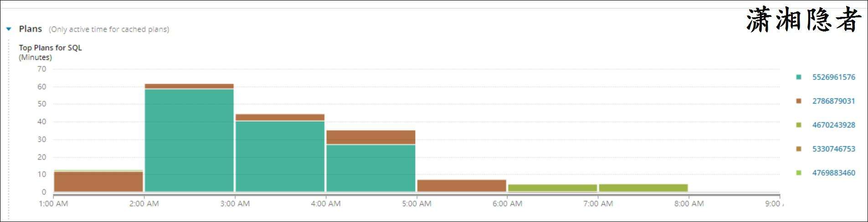Click the brown swatch beside 2786879031

pyautogui.click(x=798, y=101)
